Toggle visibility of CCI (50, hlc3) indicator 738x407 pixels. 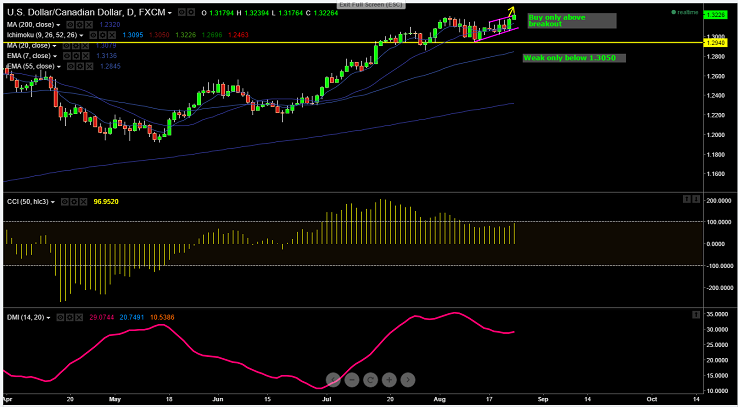63,202
